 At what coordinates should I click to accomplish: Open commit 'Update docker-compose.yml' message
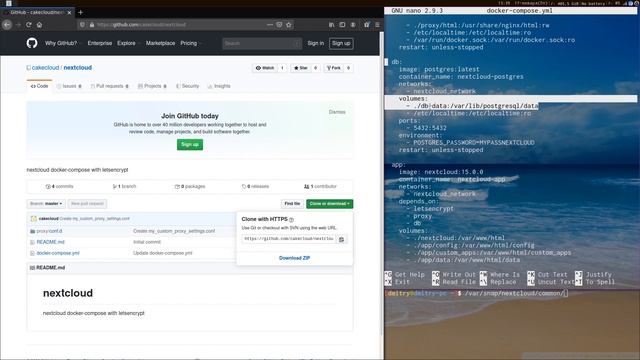point(163,253)
